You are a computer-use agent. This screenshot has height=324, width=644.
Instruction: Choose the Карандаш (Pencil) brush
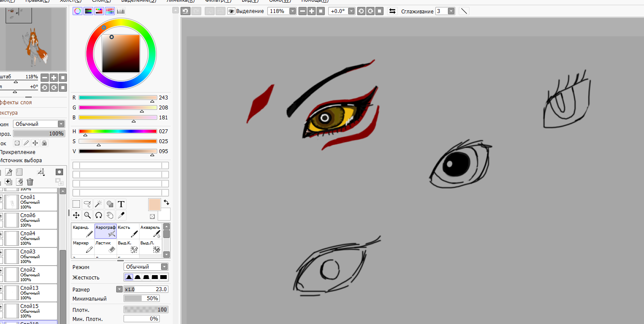click(83, 231)
